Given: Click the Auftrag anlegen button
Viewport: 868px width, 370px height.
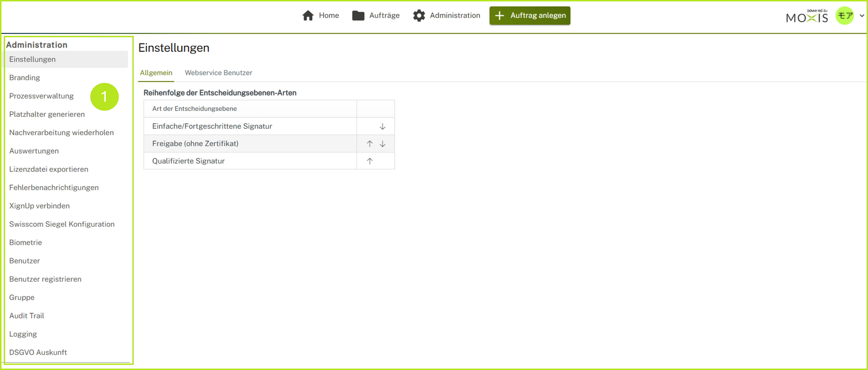Looking at the screenshot, I should click(x=530, y=16).
